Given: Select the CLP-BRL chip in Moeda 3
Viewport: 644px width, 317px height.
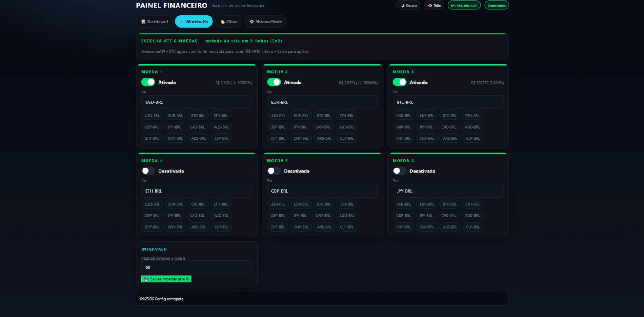Looking at the screenshot, I should tap(472, 138).
